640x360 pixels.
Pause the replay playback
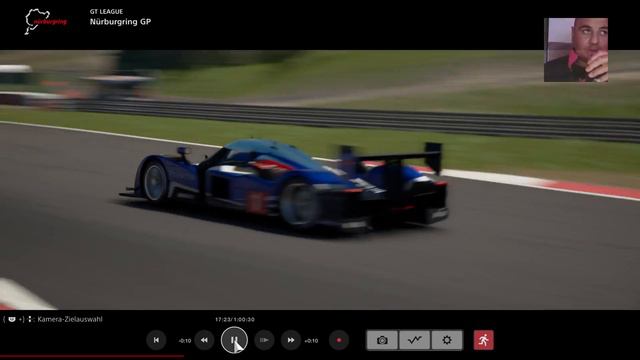[x=234, y=340]
